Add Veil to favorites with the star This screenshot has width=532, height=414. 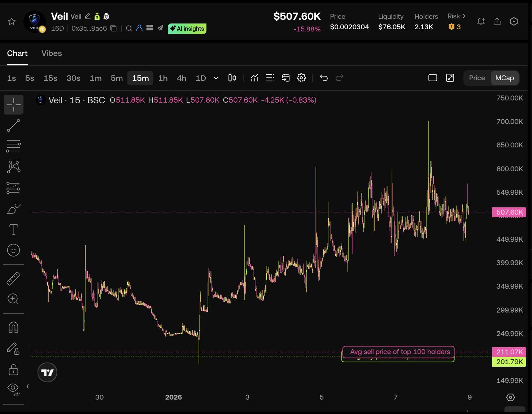pyautogui.click(x=12, y=21)
